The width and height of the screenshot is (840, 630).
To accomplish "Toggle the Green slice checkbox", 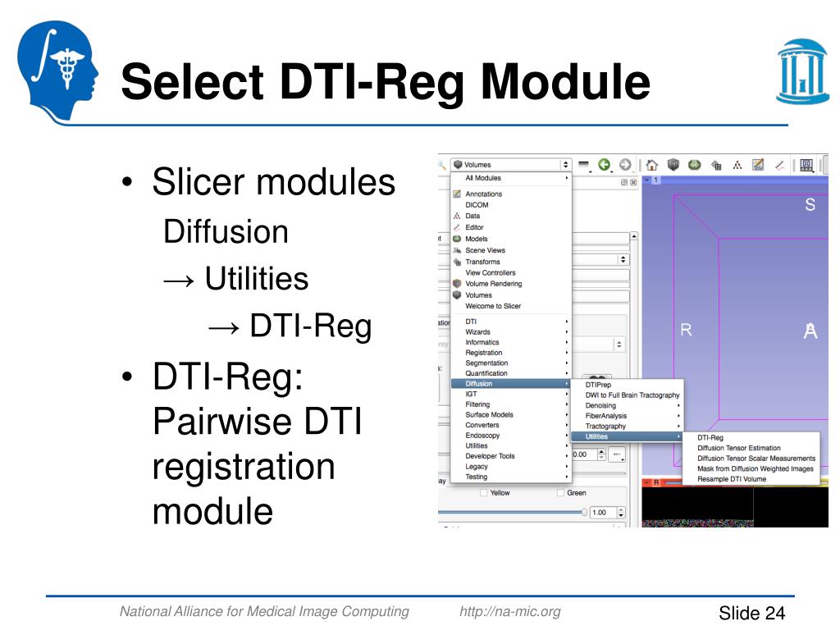I will click(560, 493).
